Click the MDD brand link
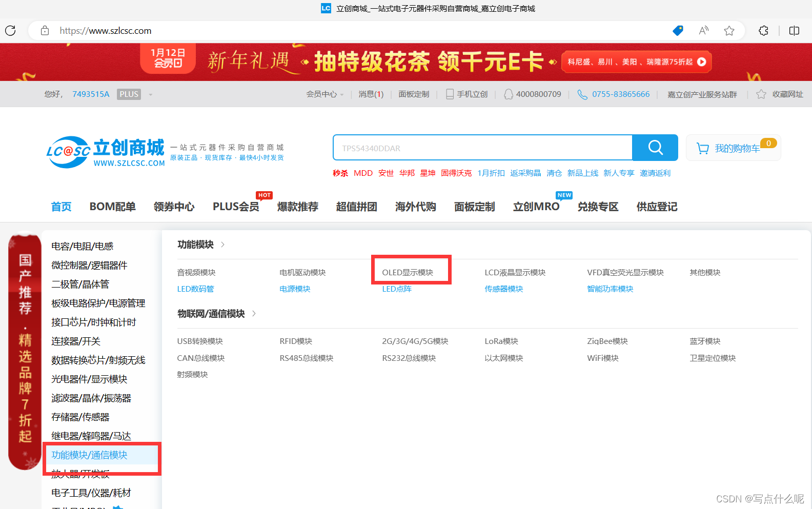 (x=363, y=173)
